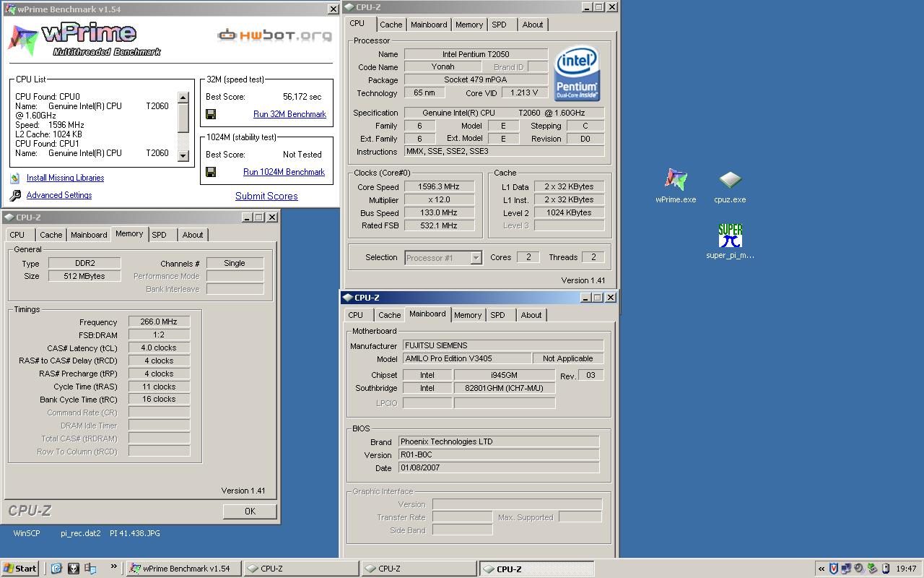Click the CPU List scroll-up arrow
The height and width of the screenshot is (578, 924).
click(x=183, y=98)
